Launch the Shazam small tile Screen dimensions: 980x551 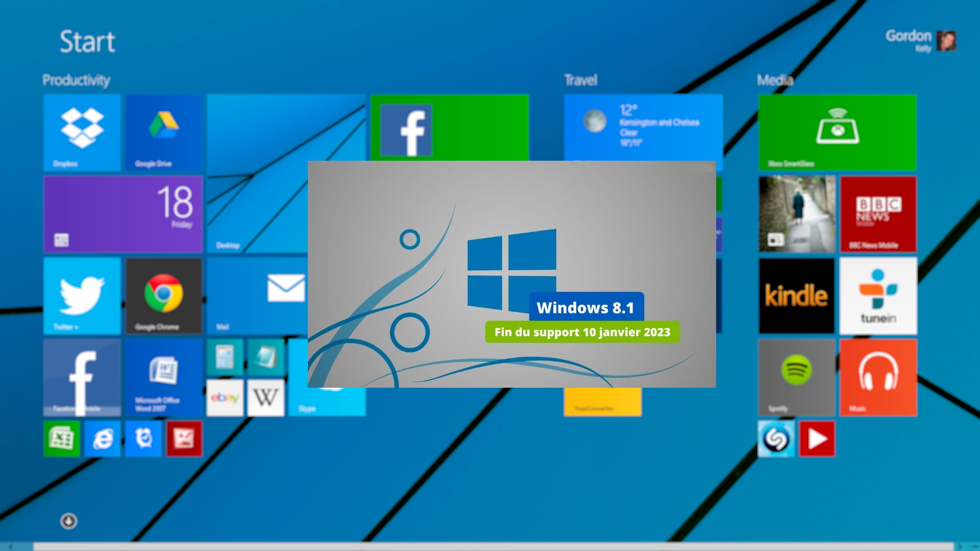(776, 439)
